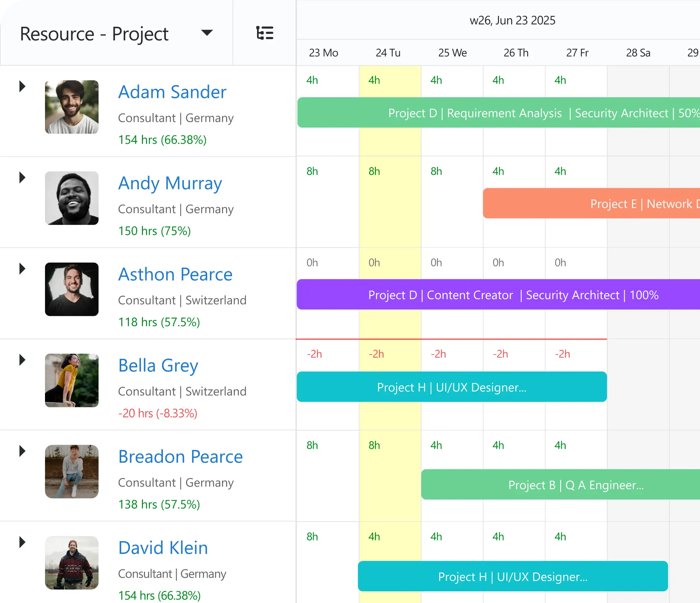Click the w26, Jun 23 2025 week header

(512, 20)
